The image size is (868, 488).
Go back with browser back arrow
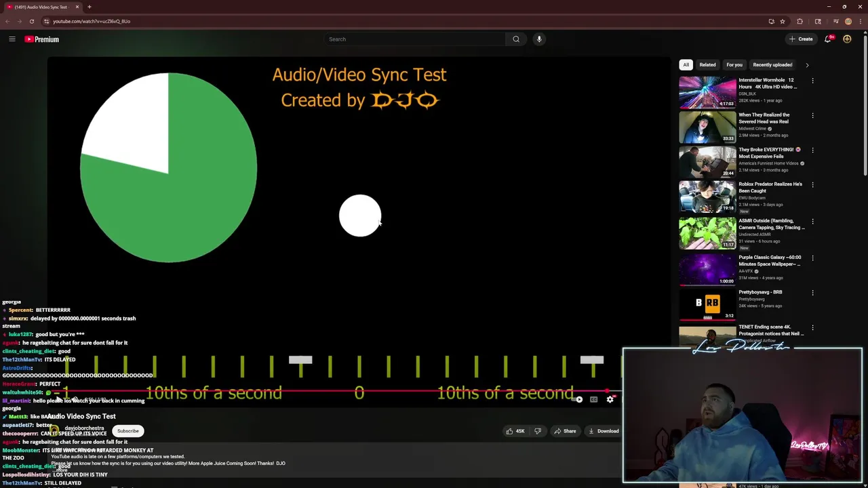(7, 21)
